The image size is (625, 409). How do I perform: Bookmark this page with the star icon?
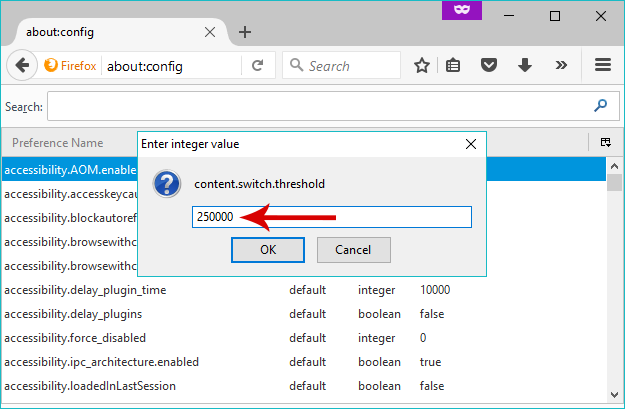click(x=422, y=65)
